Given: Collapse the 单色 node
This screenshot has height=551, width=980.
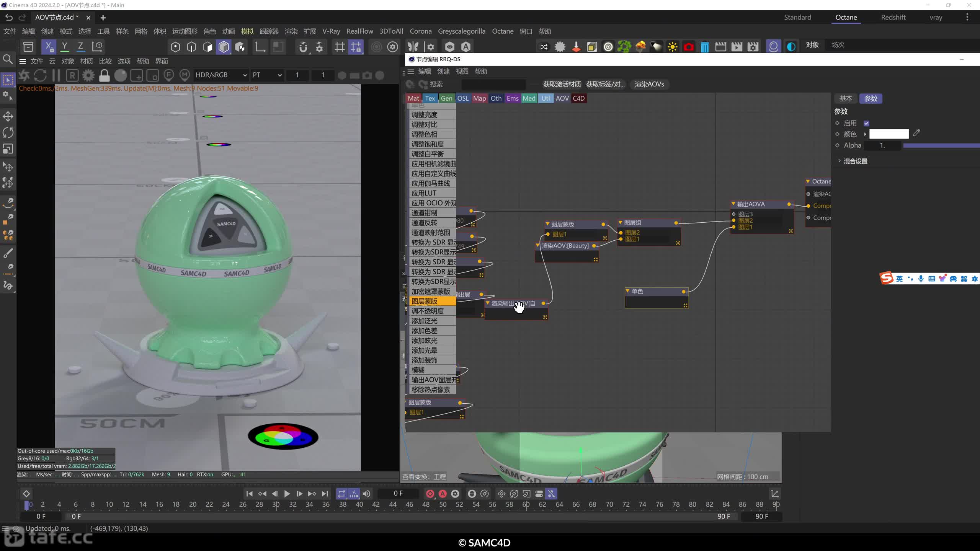Looking at the screenshot, I should click(x=627, y=291).
